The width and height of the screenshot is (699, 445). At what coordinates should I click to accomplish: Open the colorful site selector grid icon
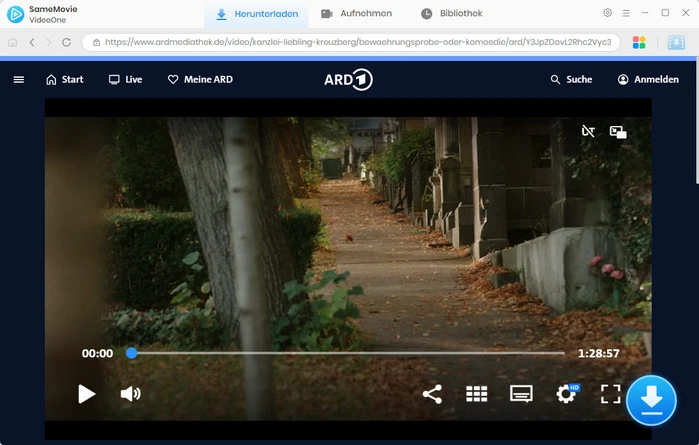[639, 42]
